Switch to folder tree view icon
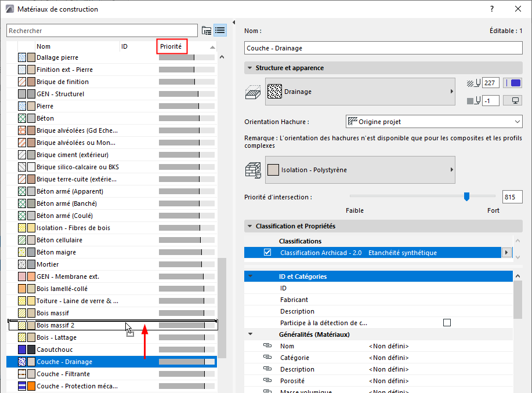The height and width of the screenshot is (393, 532). coord(207,31)
